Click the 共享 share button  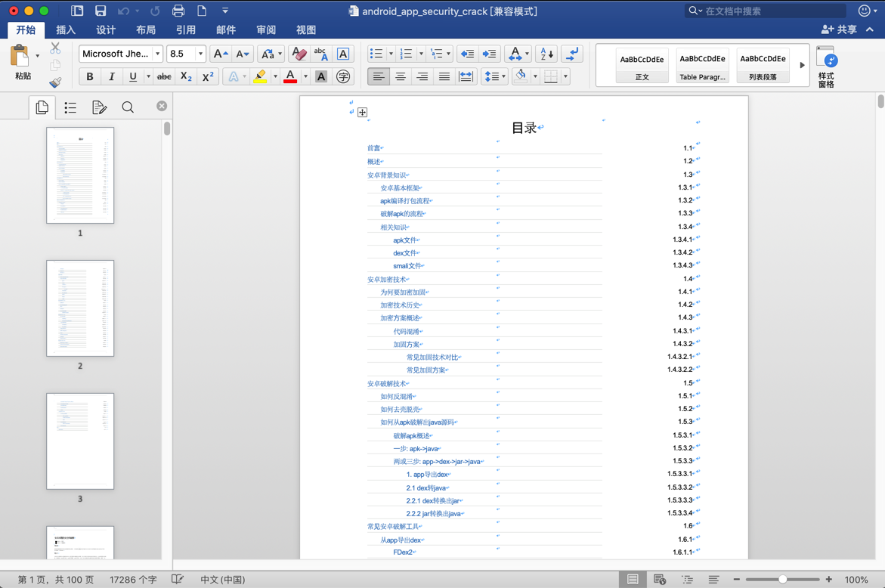coord(840,29)
